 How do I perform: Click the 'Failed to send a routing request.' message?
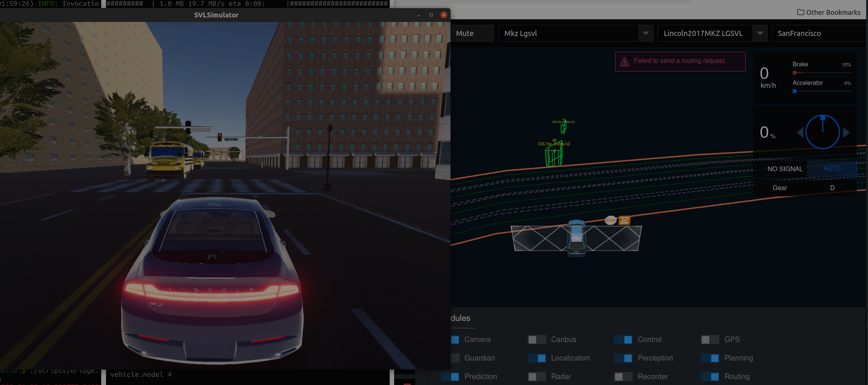click(x=680, y=61)
